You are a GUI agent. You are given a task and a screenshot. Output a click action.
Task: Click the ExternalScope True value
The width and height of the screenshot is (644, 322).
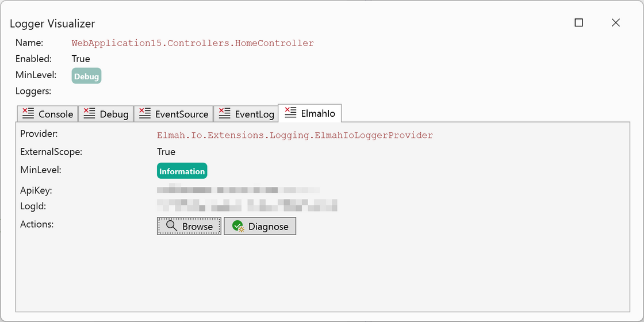[166, 152]
